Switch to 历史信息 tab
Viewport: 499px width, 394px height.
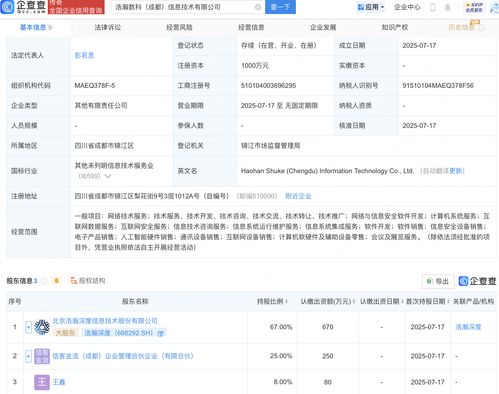pyautogui.click(x=462, y=27)
